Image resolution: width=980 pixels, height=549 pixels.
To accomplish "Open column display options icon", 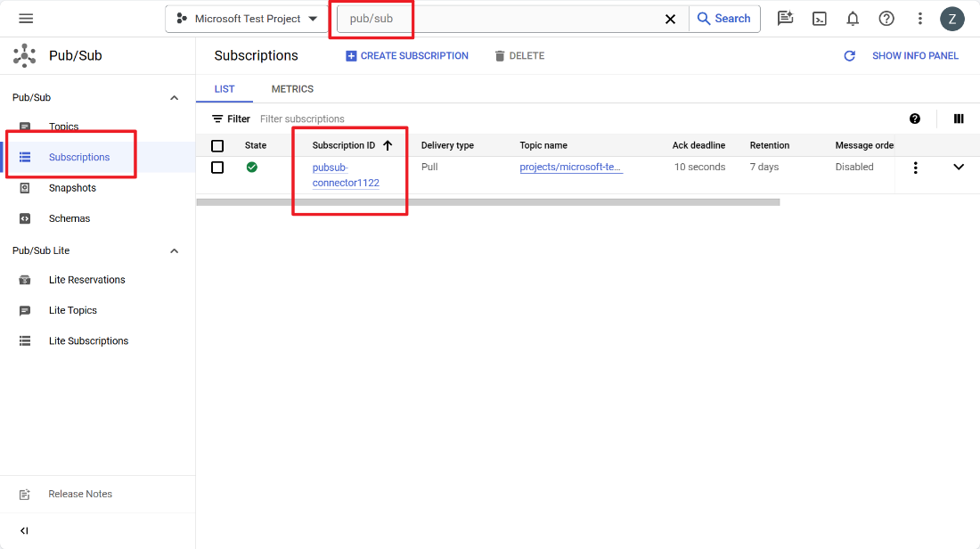I will pyautogui.click(x=959, y=119).
